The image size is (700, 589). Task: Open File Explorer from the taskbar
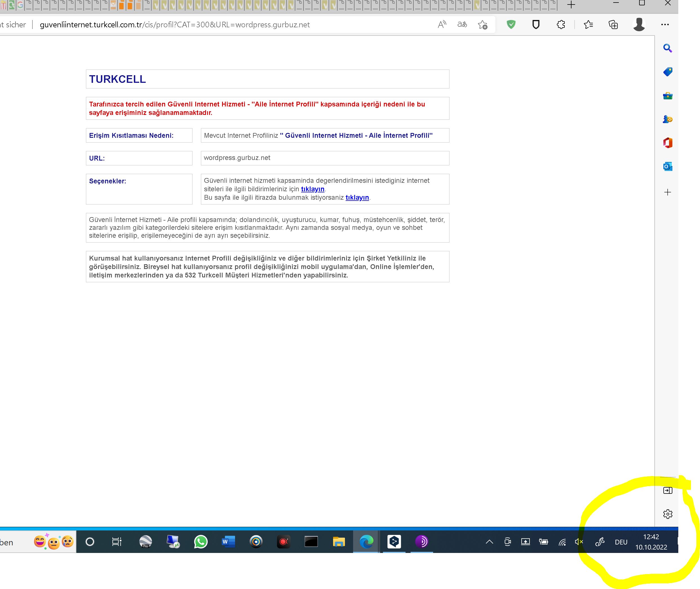[x=339, y=542]
